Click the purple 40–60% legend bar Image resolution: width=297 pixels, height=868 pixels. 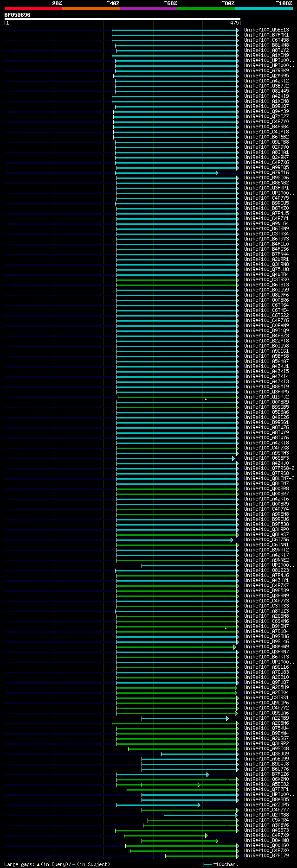(x=148, y=8)
